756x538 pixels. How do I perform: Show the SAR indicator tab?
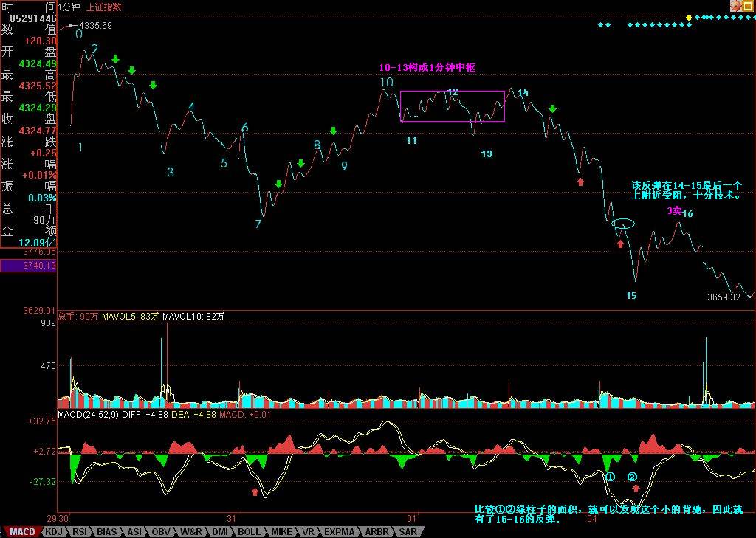tap(408, 532)
